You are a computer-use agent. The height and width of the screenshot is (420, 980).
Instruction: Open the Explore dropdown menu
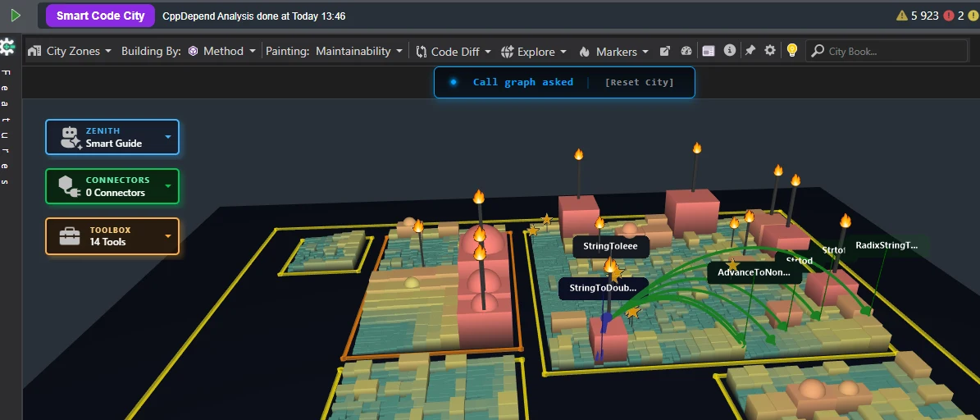point(534,51)
